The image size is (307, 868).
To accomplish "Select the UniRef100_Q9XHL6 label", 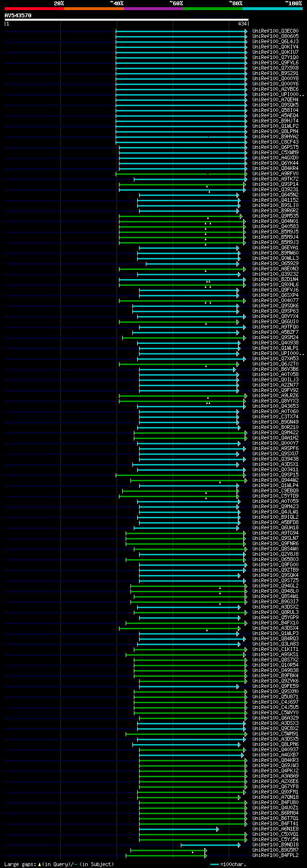I will pyautogui.click(x=275, y=285).
